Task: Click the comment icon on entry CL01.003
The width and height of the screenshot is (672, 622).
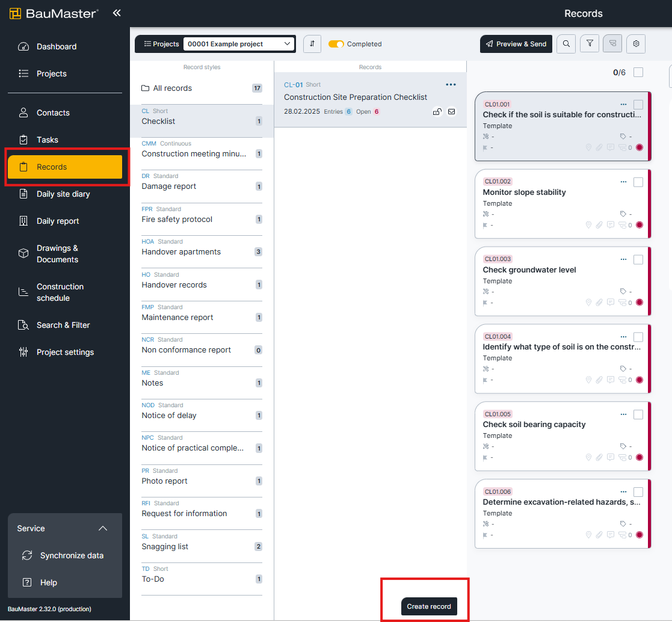Action: click(611, 302)
